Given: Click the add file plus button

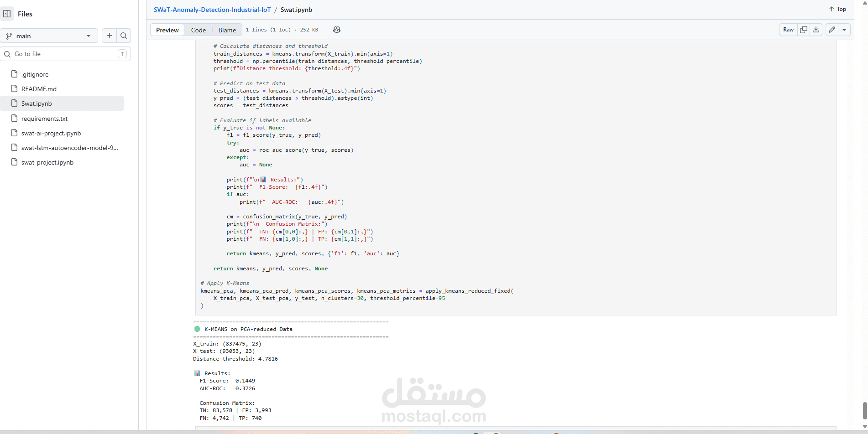Looking at the screenshot, I should pyautogui.click(x=109, y=36).
